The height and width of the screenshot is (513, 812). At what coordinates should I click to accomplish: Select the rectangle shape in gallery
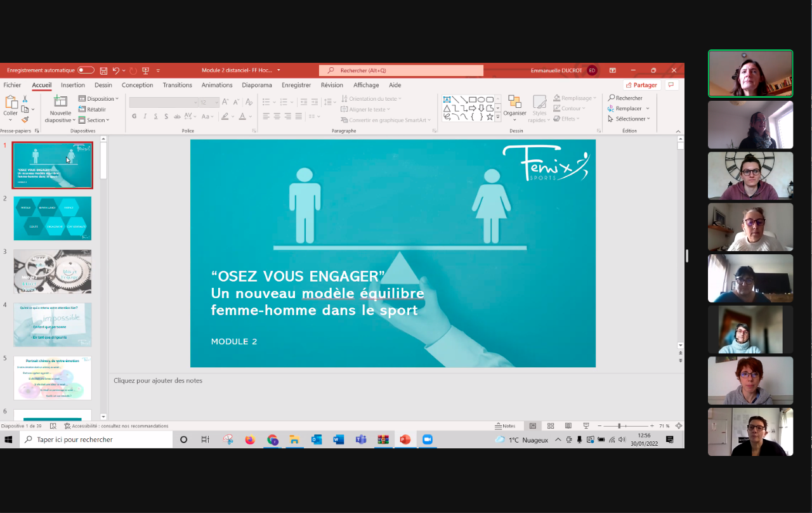(x=473, y=100)
